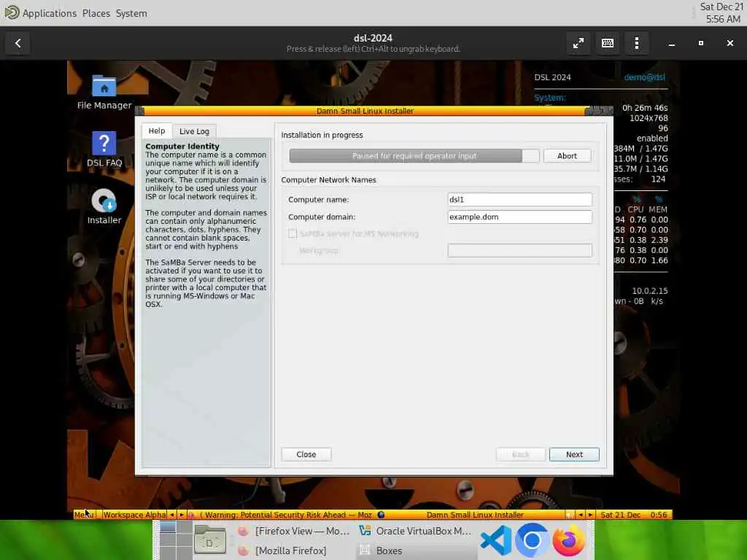Launch Firefox from the dock

coord(568,540)
